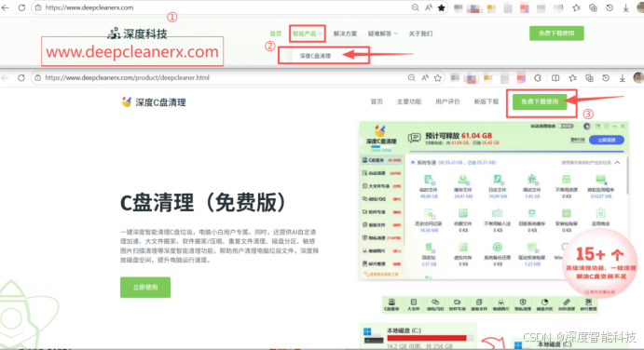
Task: Select 自动清理 in the app sidebar
Action: point(381,173)
